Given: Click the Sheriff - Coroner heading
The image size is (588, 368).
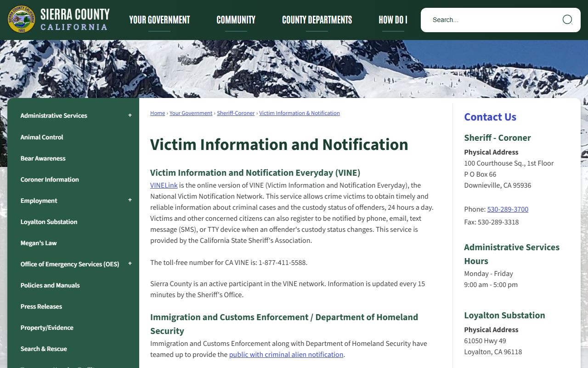Looking at the screenshot, I should click(498, 138).
